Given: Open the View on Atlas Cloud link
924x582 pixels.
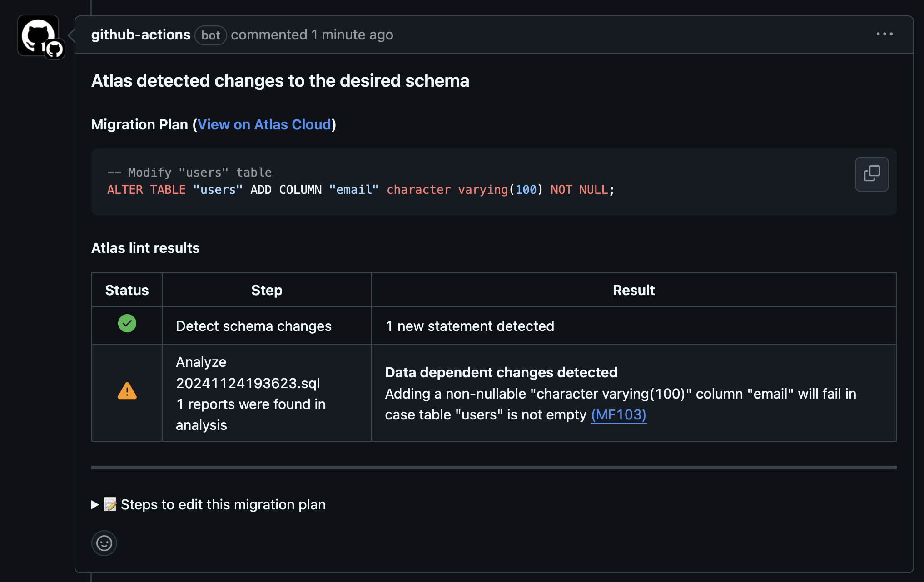Looking at the screenshot, I should (265, 124).
